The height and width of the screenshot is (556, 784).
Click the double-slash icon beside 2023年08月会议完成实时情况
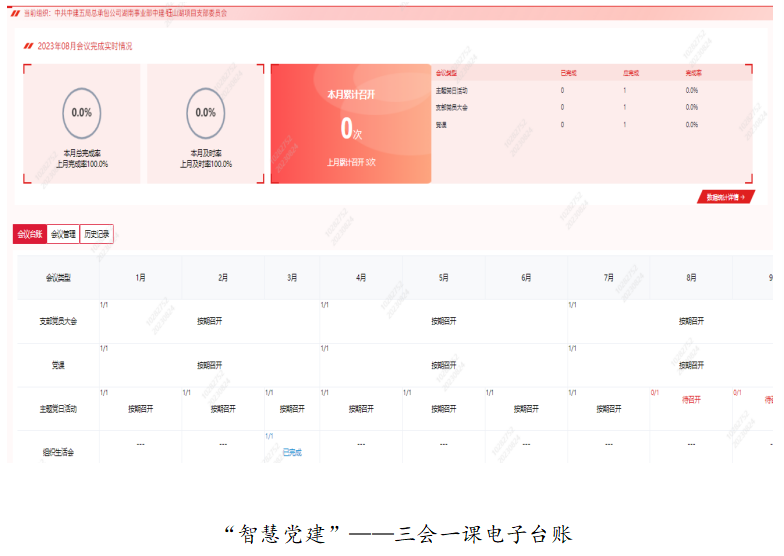[28, 46]
